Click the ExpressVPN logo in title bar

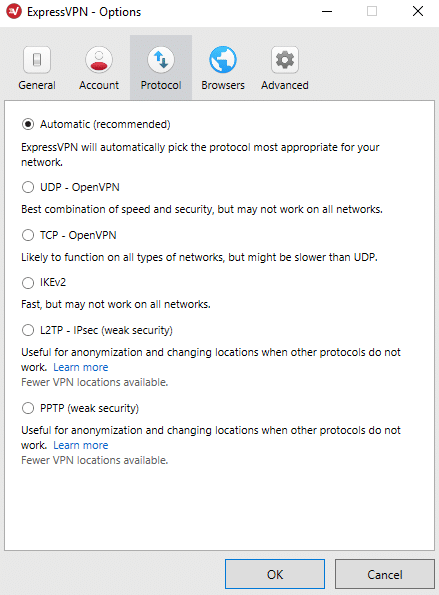[x=14, y=11]
